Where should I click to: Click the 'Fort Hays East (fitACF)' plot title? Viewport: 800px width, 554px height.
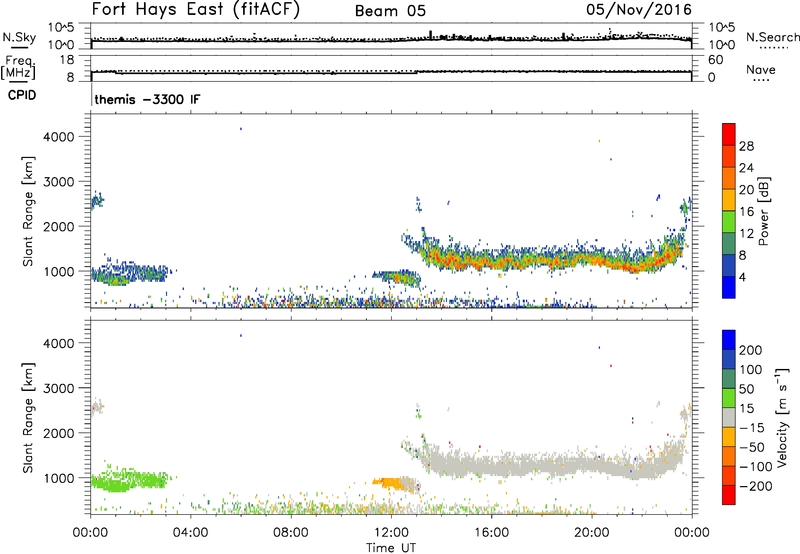(195, 10)
